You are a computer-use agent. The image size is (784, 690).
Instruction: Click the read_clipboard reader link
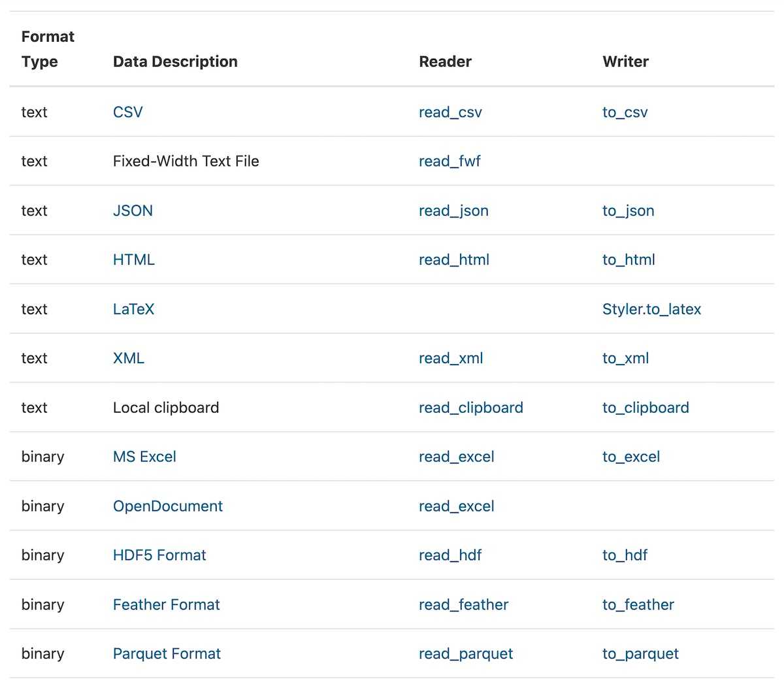tap(471, 407)
